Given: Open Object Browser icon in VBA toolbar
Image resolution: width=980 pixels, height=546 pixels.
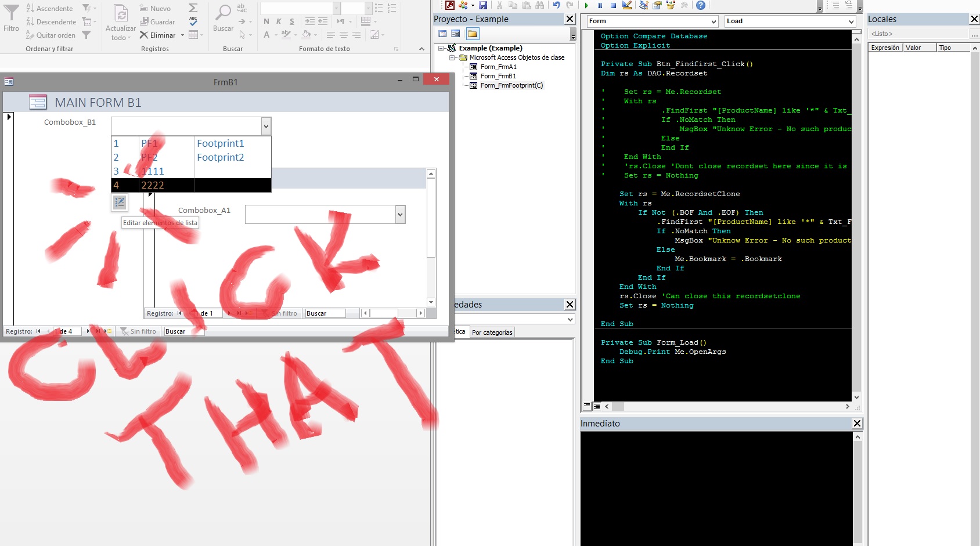Looking at the screenshot, I should [x=671, y=5].
